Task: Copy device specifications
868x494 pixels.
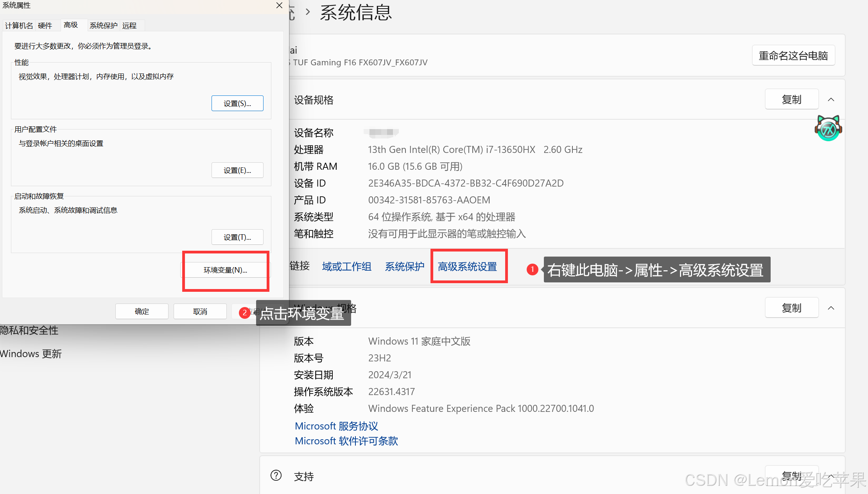Action: tap(791, 99)
